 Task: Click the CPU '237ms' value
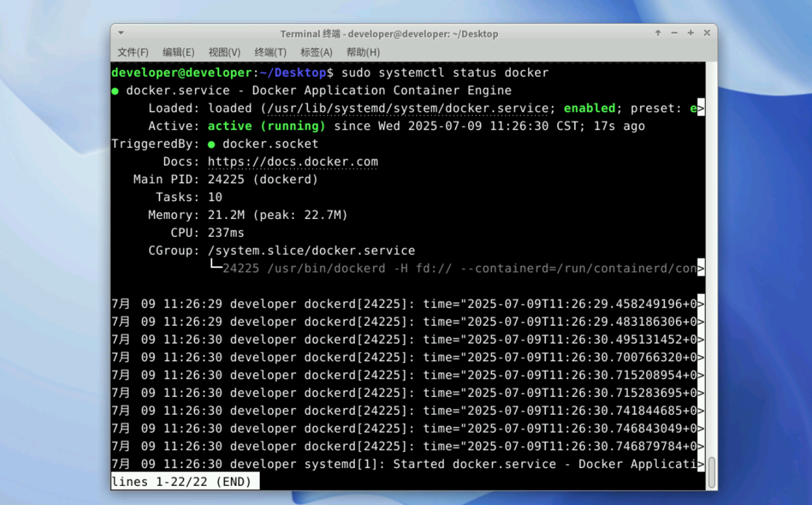(226, 233)
